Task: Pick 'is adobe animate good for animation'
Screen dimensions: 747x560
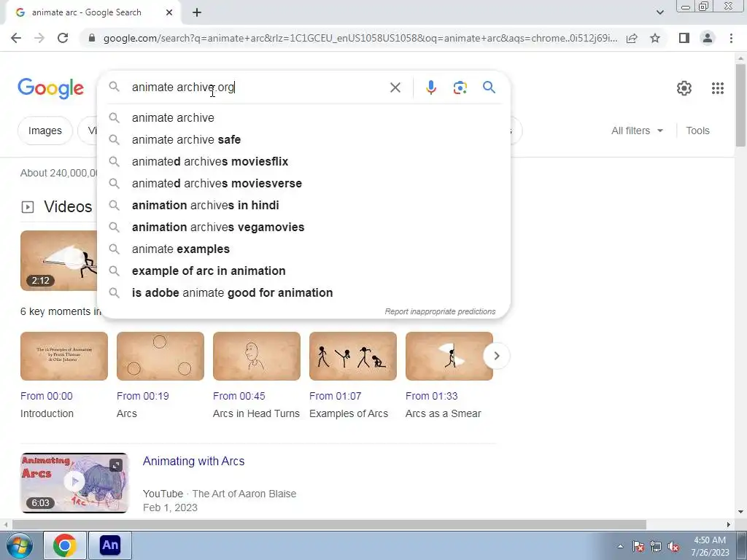Action: pyautogui.click(x=303, y=293)
